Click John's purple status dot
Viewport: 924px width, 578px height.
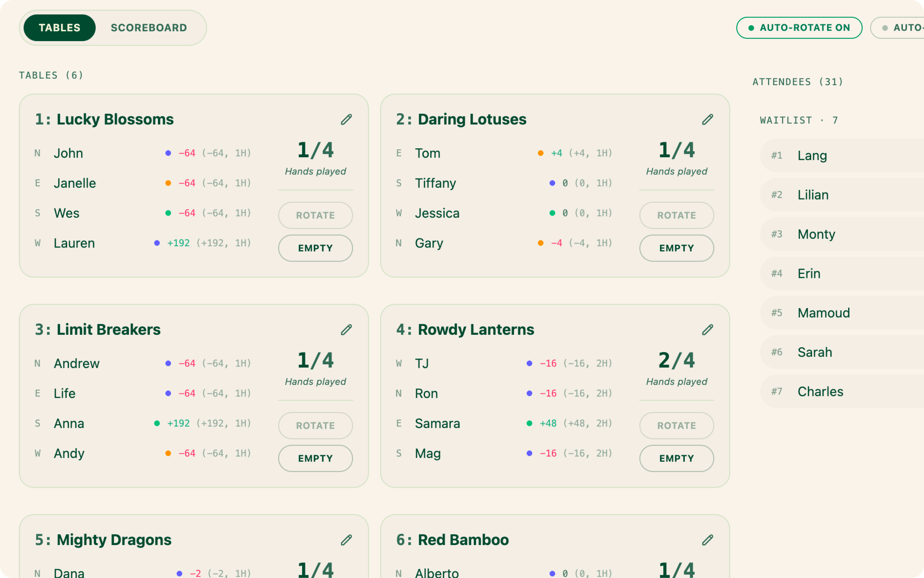168,153
